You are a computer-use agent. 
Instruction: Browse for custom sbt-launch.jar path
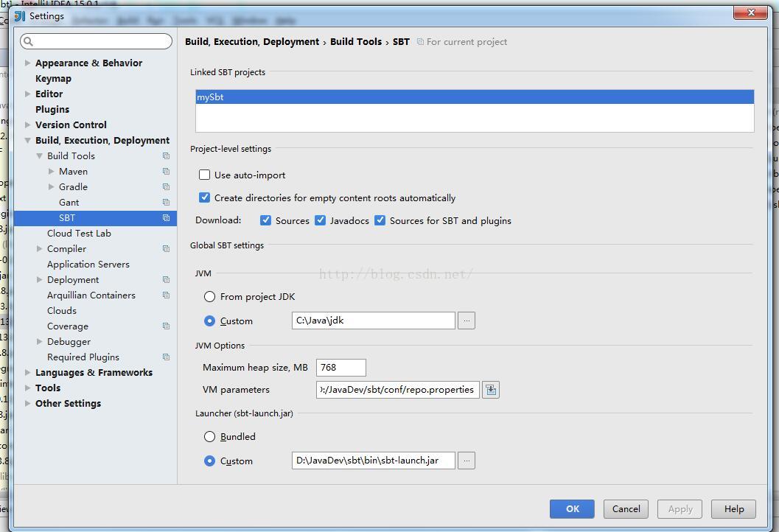[x=467, y=461]
